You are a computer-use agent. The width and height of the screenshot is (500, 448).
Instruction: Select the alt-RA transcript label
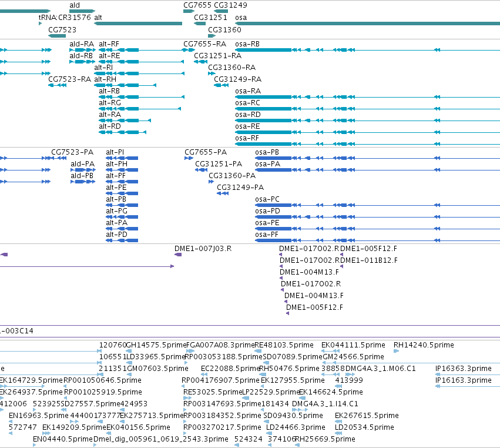tap(110, 115)
